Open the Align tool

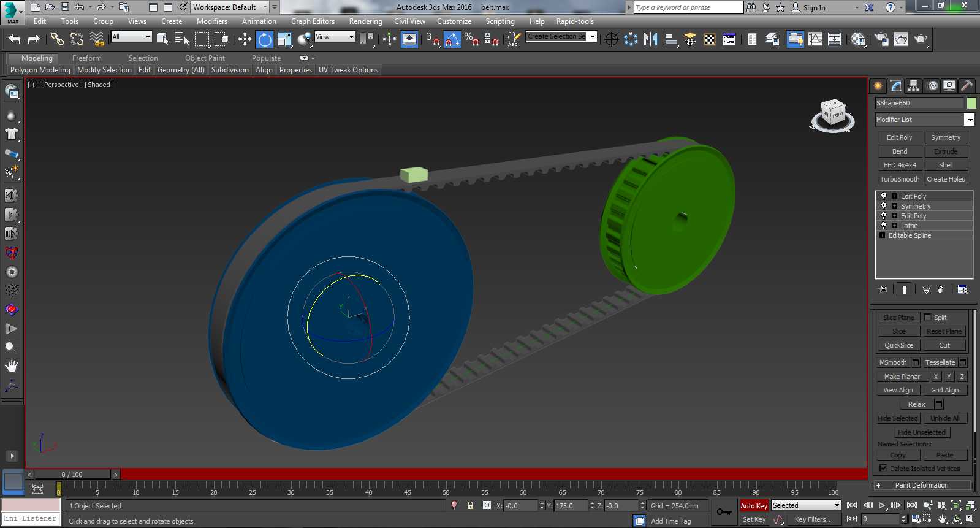670,39
